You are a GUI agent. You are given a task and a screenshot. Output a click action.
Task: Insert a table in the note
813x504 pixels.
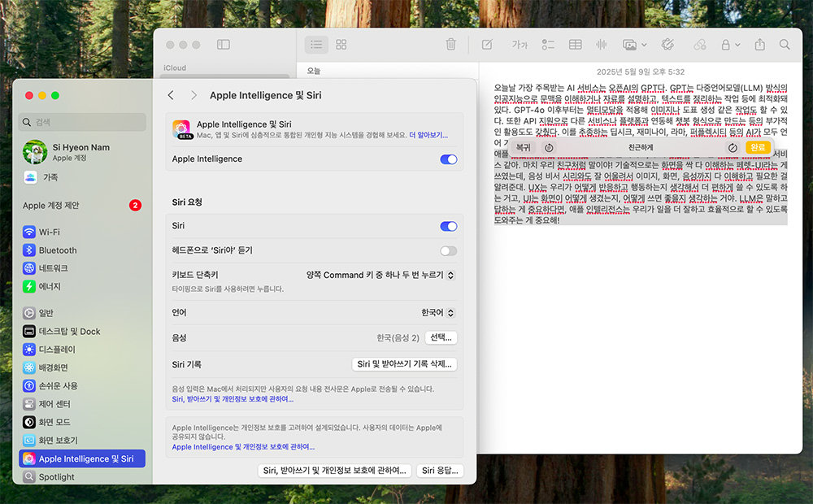576,45
